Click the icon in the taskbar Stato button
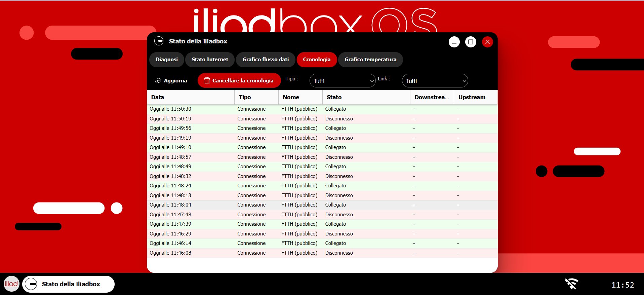 click(x=31, y=284)
